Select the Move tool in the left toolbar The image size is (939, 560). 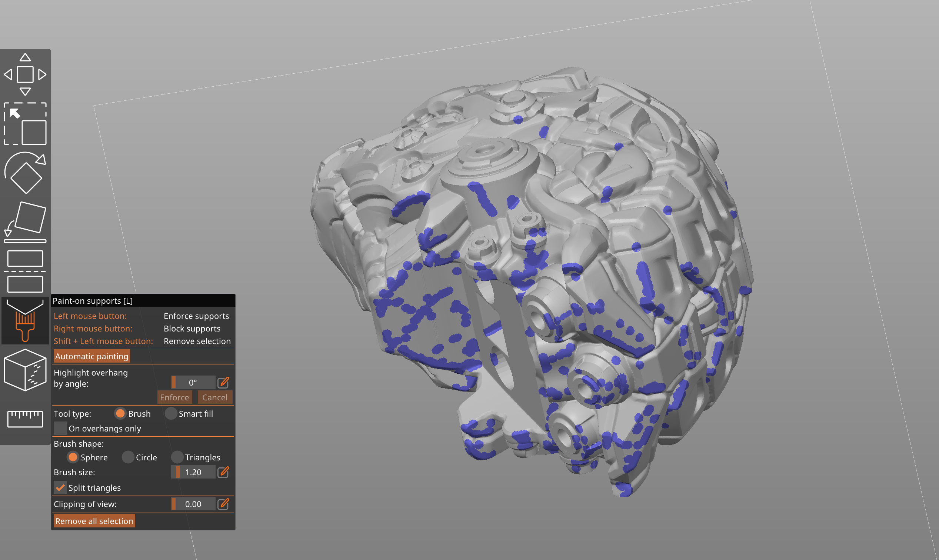pyautogui.click(x=25, y=74)
